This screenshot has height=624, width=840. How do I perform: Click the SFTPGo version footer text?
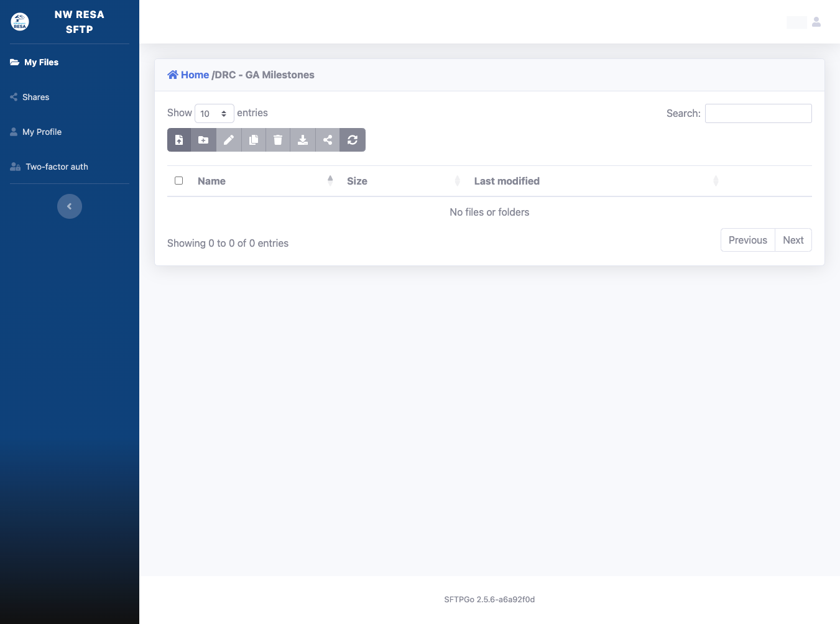pos(489,600)
